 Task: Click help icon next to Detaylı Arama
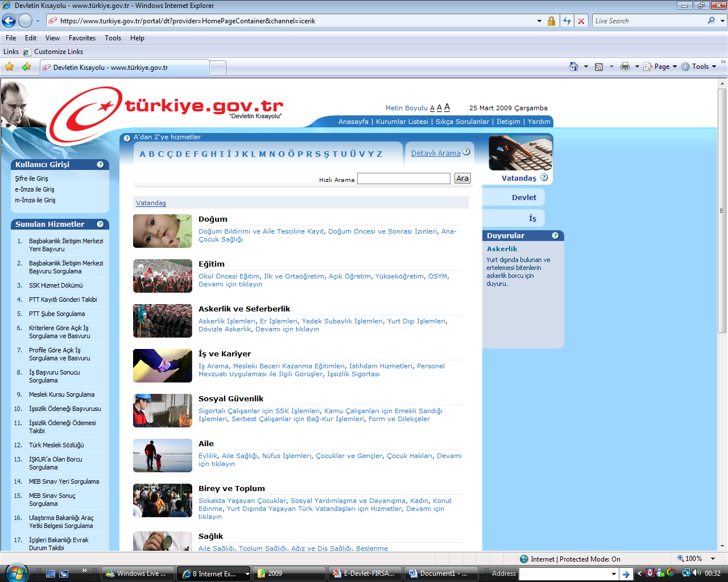point(466,152)
